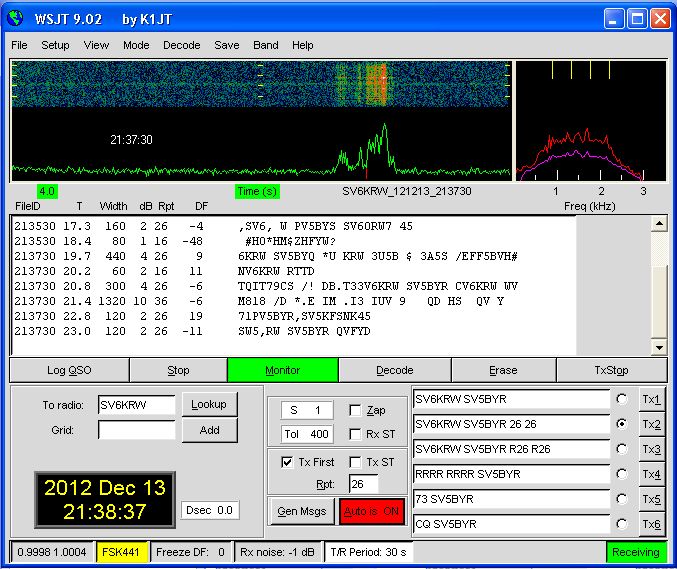Viewport: 677px width, 569px height.
Task: Click the decoded line starting '213730 21.4 1320'
Action: coord(259,301)
